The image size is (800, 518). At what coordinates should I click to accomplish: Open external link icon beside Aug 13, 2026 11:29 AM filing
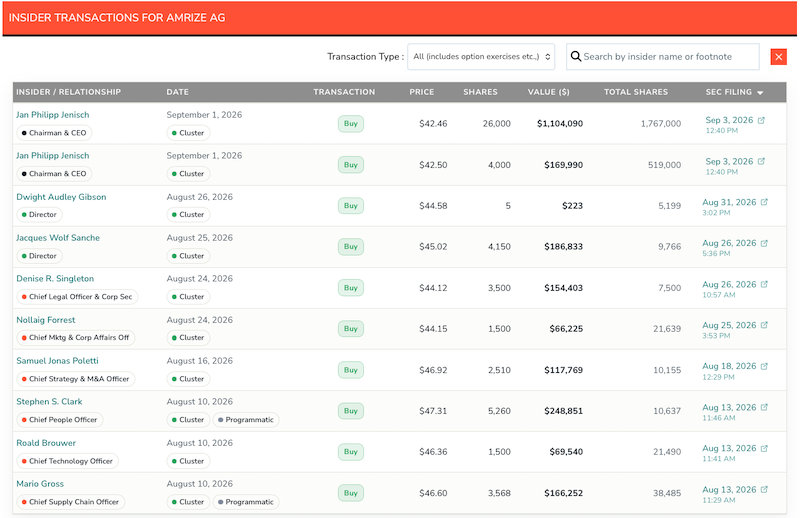pos(764,489)
